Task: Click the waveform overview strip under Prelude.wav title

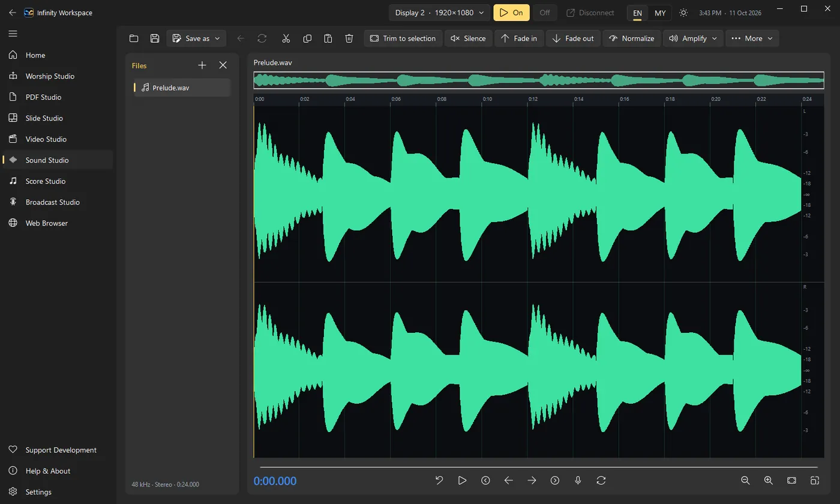Action: click(x=539, y=80)
